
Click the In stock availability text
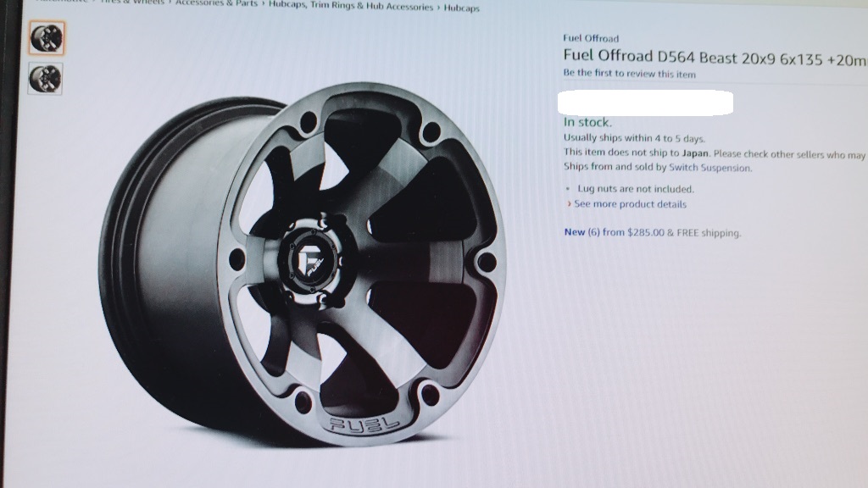(587, 122)
